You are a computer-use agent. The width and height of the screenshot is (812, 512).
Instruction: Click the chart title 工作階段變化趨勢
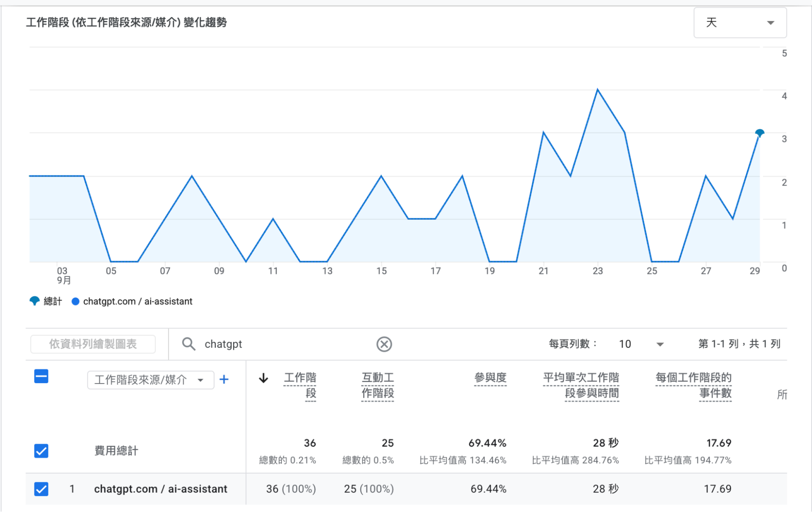point(126,22)
